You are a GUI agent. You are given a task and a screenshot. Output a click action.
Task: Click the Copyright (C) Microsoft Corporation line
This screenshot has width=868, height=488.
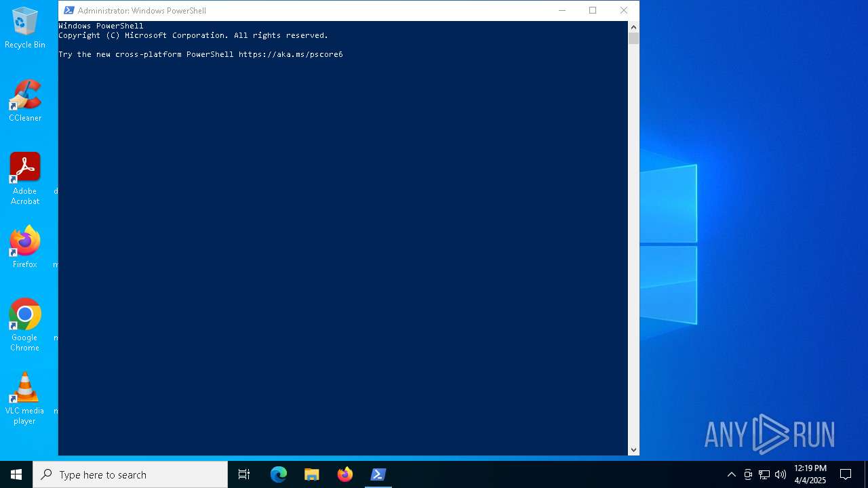pos(193,35)
